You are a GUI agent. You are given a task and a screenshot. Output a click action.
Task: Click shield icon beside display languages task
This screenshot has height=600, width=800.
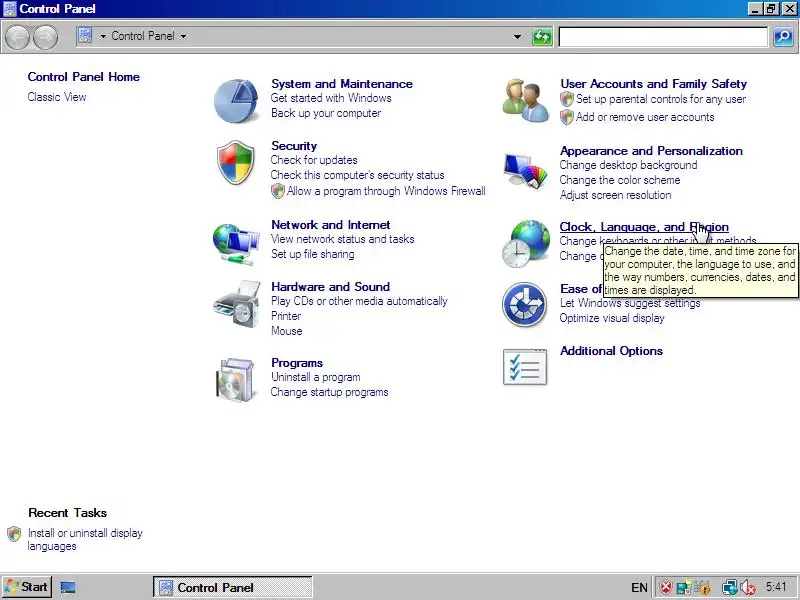pyautogui.click(x=14, y=534)
